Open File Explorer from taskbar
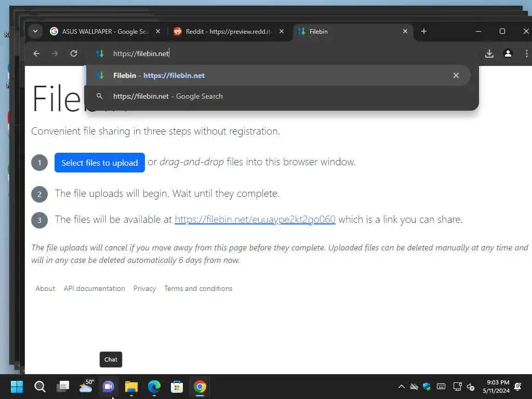Screen dimensions: 532x399 coord(131,387)
